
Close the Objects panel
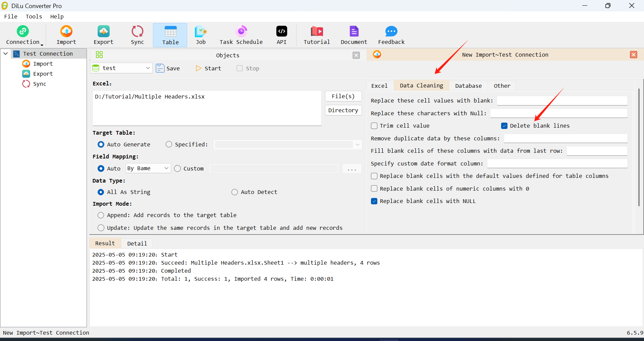click(356, 55)
